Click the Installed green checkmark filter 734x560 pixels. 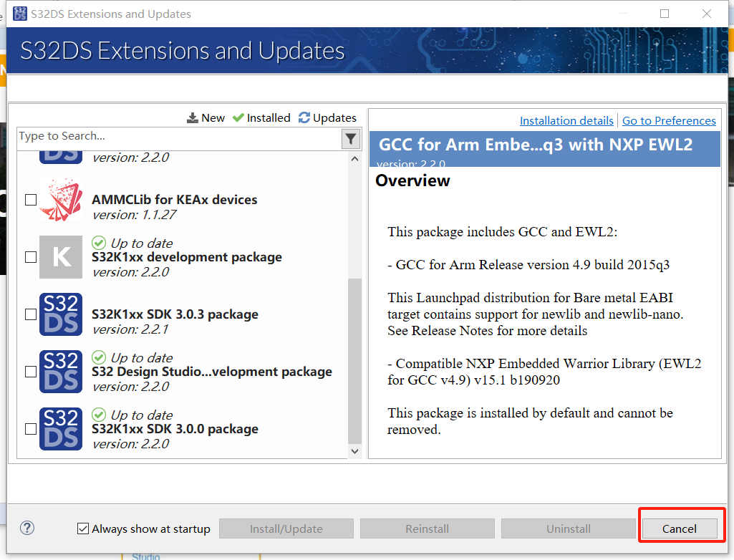point(238,117)
